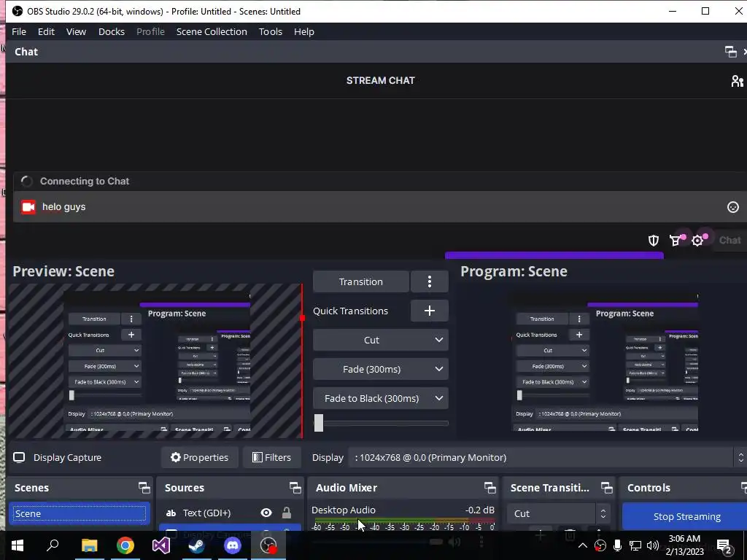Open the Edit menu
Viewport: 747px width, 560px height.
(46, 32)
